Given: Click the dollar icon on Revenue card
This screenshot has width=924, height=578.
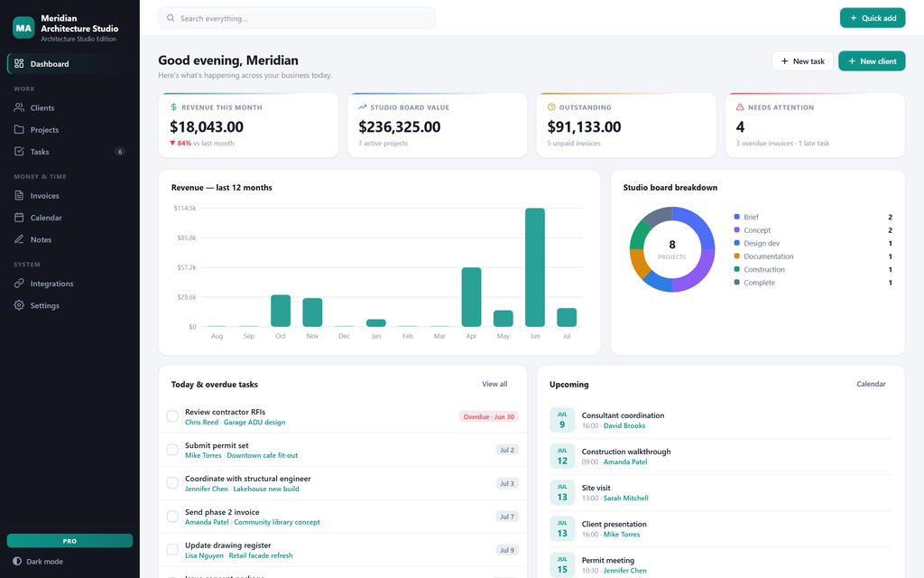Looking at the screenshot, I should (x=173, y=107).
